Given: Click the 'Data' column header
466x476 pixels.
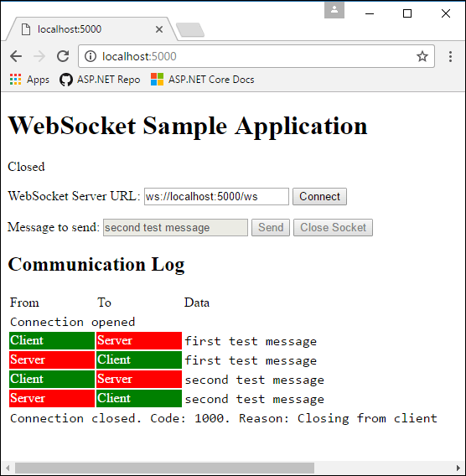Looking at the screenshot, I should pos(197,303).
